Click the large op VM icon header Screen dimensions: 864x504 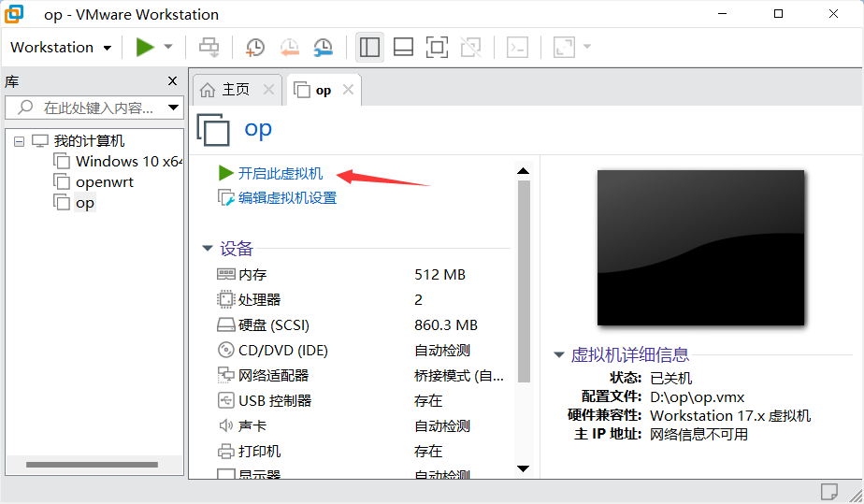[x=213, y=130]
